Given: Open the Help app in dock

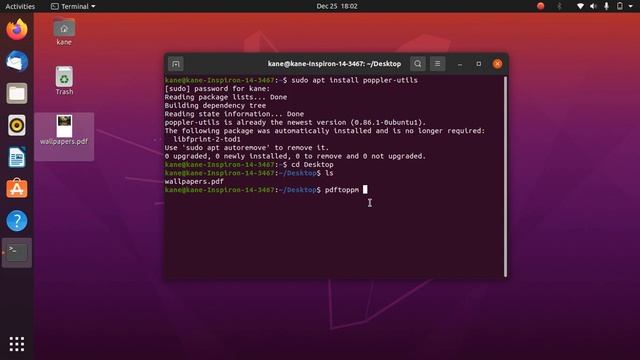Looking at the screenshot, I should pyautogui.click(x=17, y=221).
